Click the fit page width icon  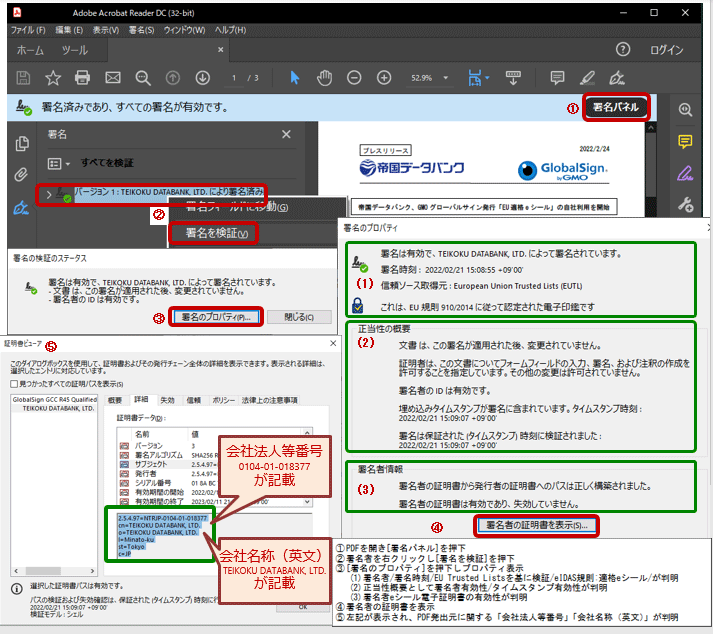[x=474, y=78]
